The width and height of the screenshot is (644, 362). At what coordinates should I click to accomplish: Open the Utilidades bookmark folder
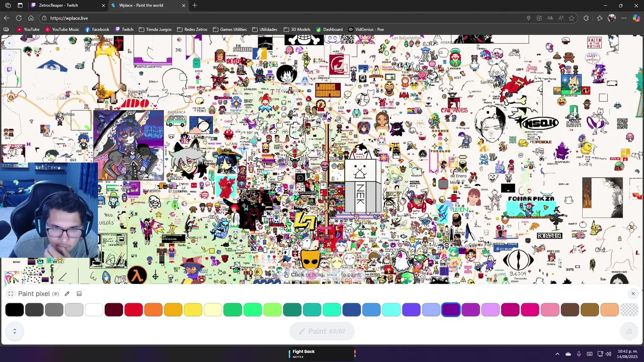pyautogui.click(x=265, y=29)
